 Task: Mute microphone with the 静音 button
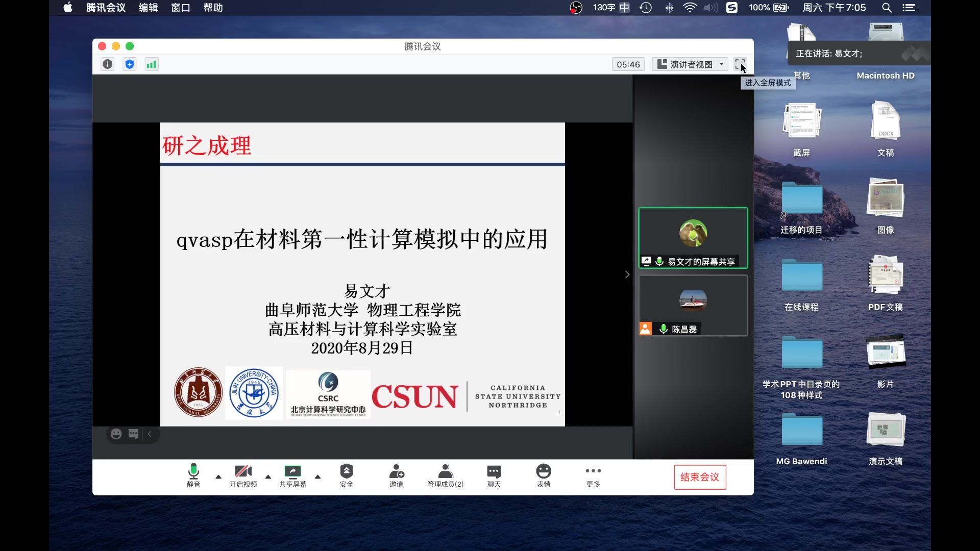pyautogui.click(x=193, y=475)
